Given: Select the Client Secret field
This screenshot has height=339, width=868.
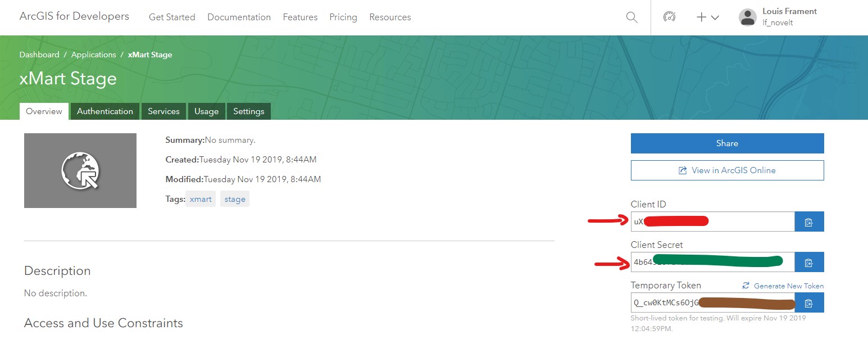Looking at the screenshot, I should point(712,262).
